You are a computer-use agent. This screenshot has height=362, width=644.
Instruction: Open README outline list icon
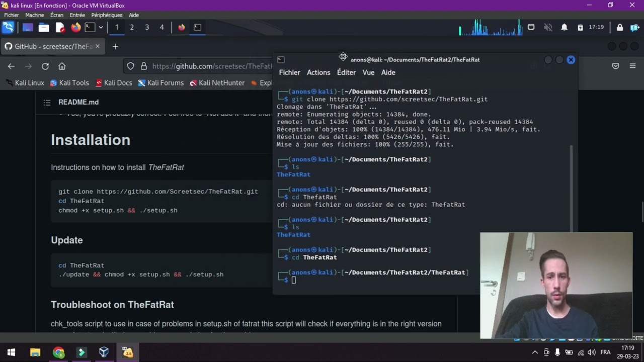click(47, 102)
